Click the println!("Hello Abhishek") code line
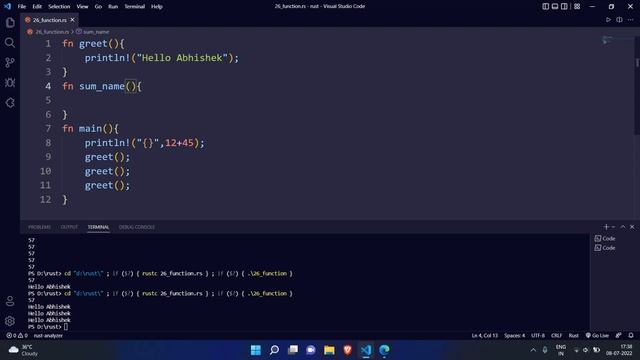The width and height of the screenshot is (640, 360). point(162,58)
